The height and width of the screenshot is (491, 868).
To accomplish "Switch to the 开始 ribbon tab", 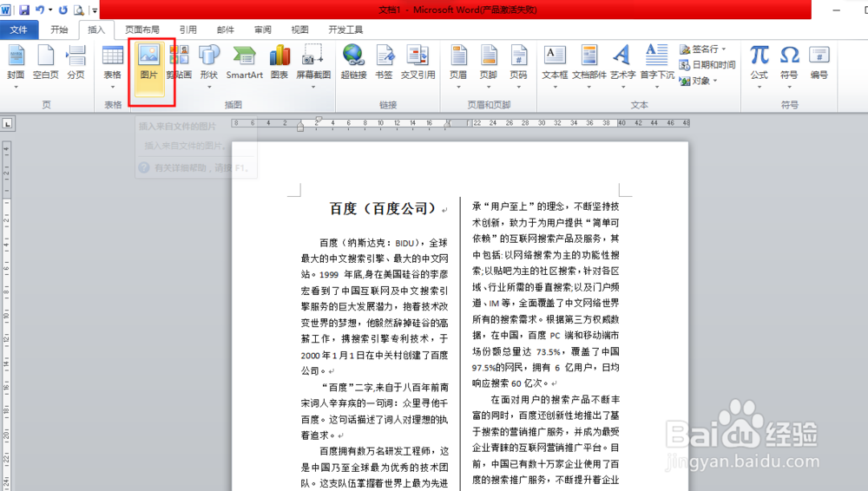I will pos(59,29).
